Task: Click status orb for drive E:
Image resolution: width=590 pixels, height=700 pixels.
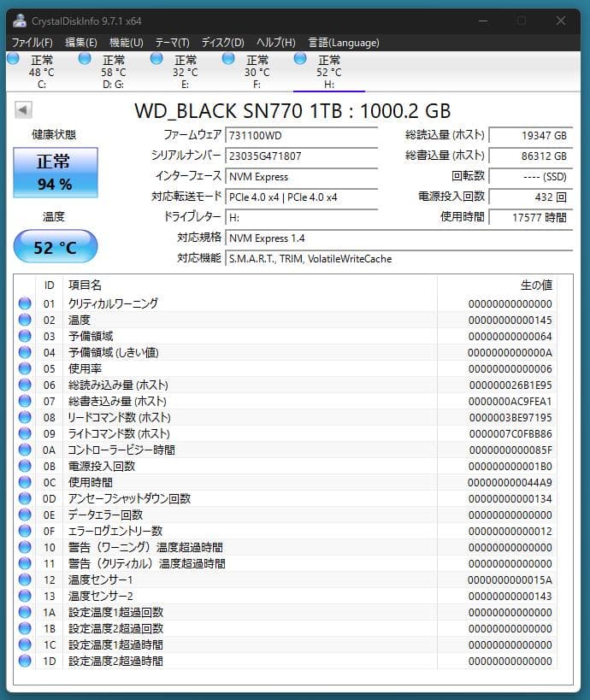Action: pyautogui.click(x=156, y=58)
